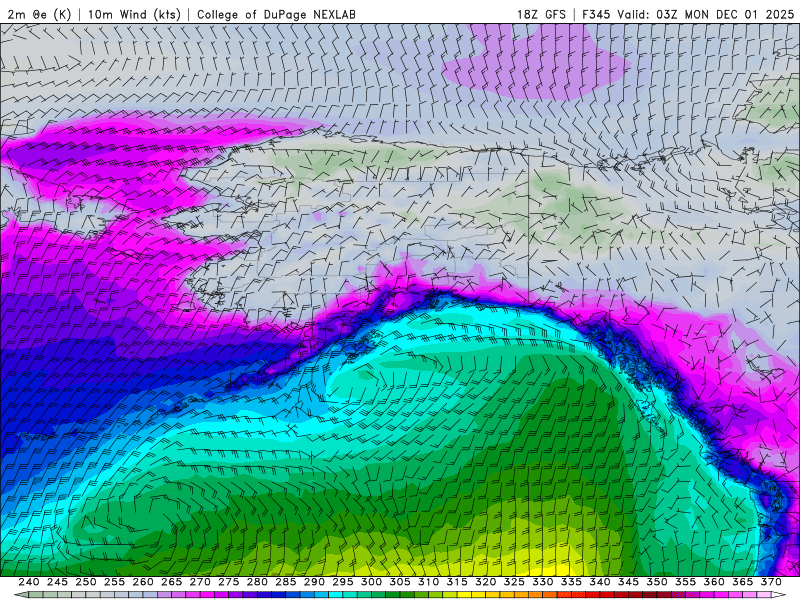Click the "Valid: 03Z MON DEC 01 2025" text
This screenshot has height=600, width=800.
706,14
